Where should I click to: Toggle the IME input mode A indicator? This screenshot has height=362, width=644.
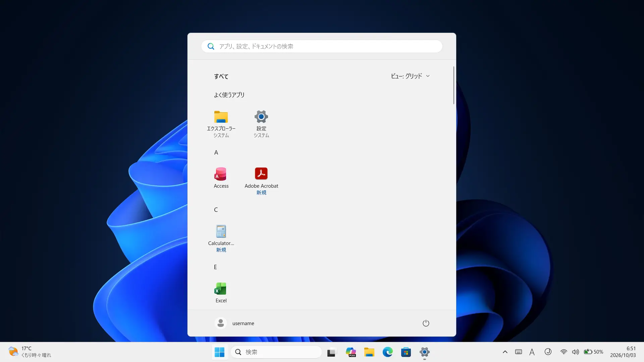coord(532,352)
